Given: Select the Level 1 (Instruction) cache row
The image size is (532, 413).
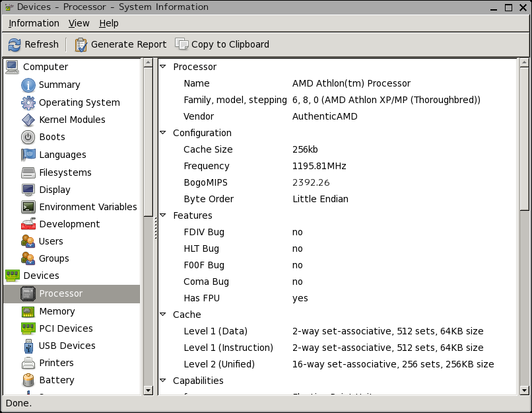Looking at the screenshot, I should pyautogui.click(x=339, y=348).
